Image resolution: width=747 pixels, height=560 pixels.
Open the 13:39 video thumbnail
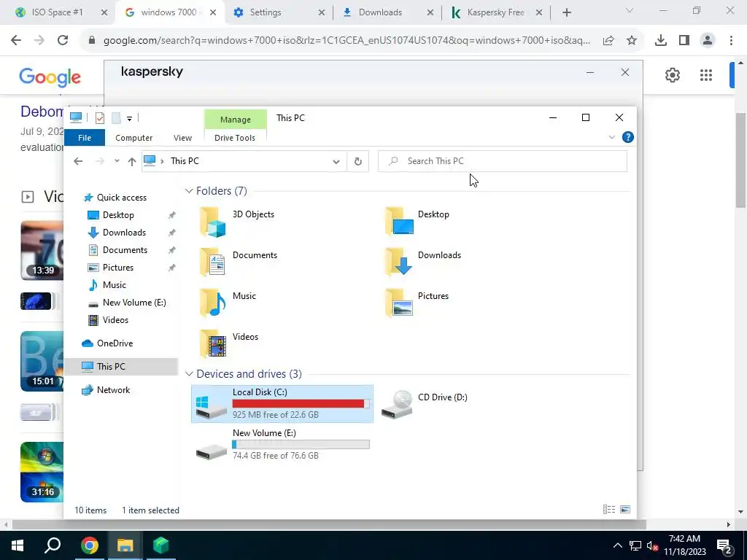[x=42, y=251]
